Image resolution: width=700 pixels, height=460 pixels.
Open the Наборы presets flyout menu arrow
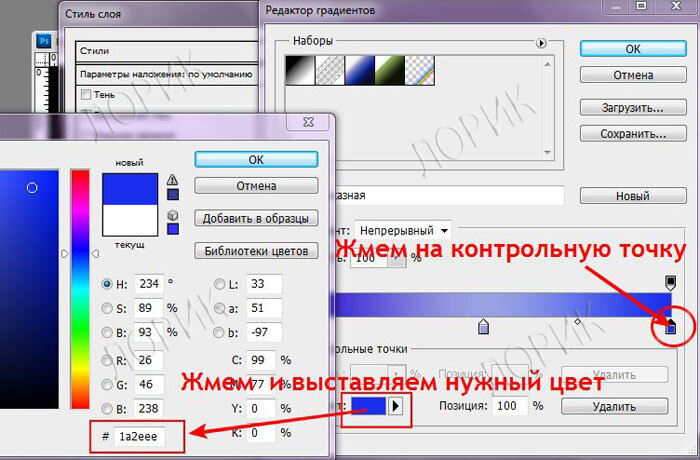pyautogui.click(x=541, y=43)
